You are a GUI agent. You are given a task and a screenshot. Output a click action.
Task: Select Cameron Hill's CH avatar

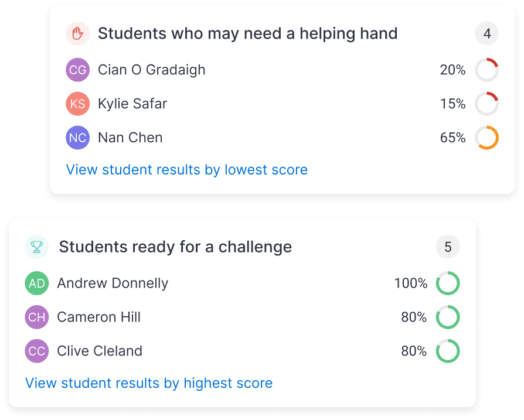pos(37,317)
